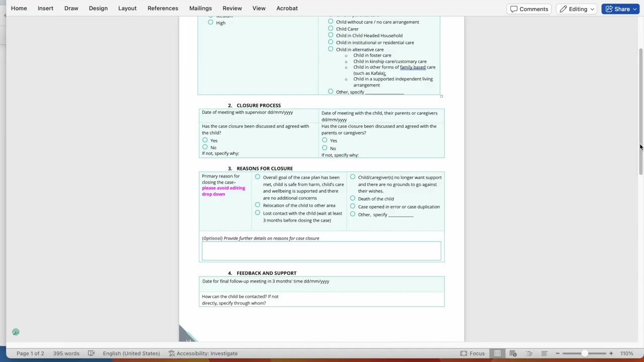Viewport: 644px width, 362px height.
Task: Open the spelling and proofing check icon
Action: point(91,353)
